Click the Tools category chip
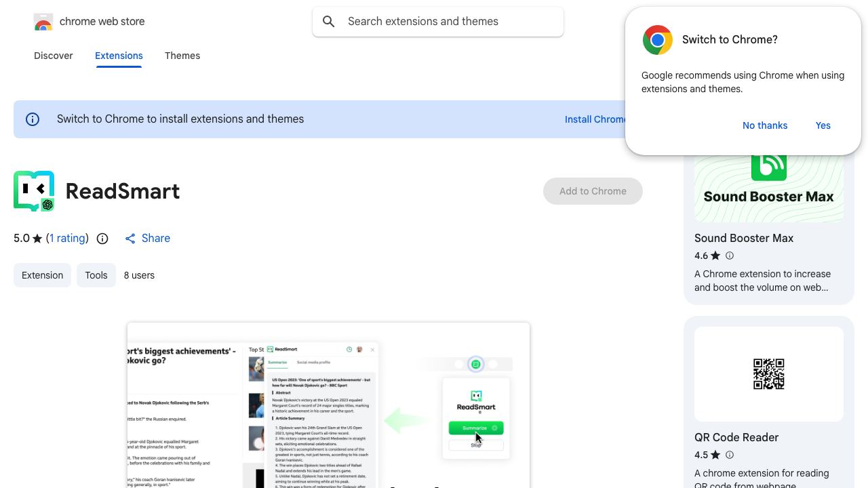This screenshot has height=488, width=868. [96, 275]
